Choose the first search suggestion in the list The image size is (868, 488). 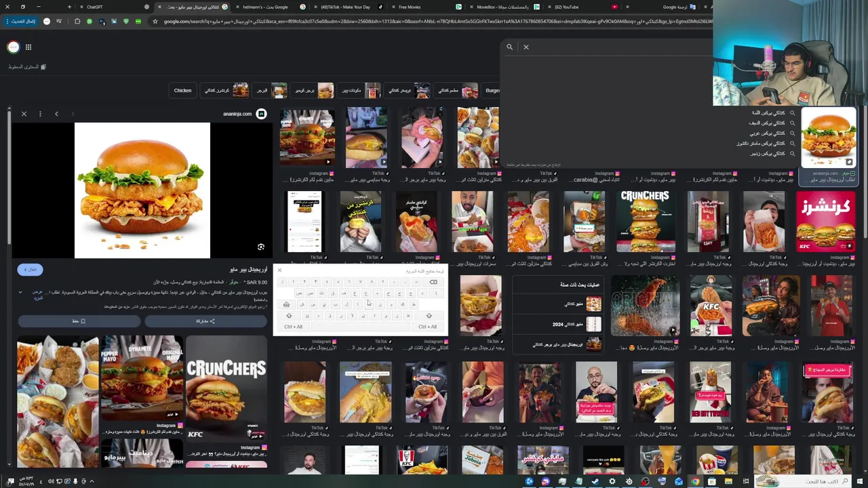(x=772, y=113)
